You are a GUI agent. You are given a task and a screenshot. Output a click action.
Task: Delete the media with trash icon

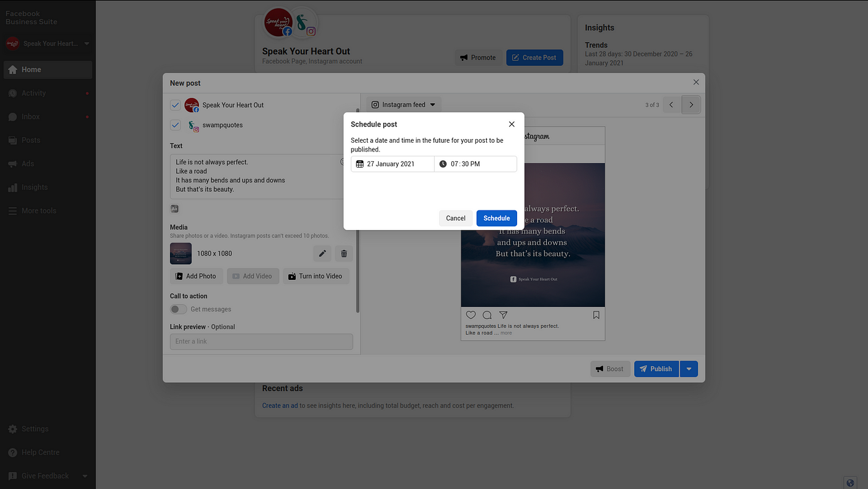point(344,253)
